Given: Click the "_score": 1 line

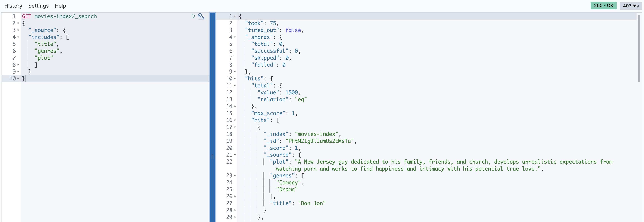Looking at the screenshot, I should point(282,148).
